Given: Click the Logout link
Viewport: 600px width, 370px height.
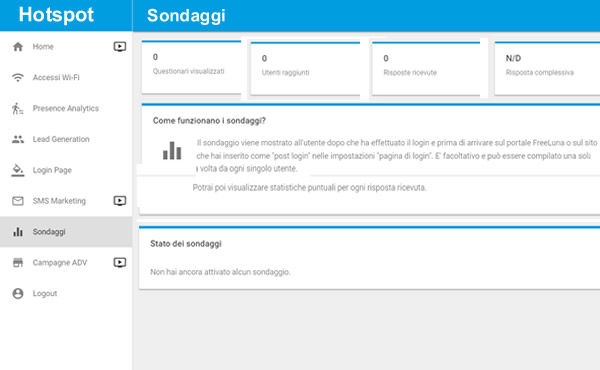Looking at the screenshot, I should [45, 293].
